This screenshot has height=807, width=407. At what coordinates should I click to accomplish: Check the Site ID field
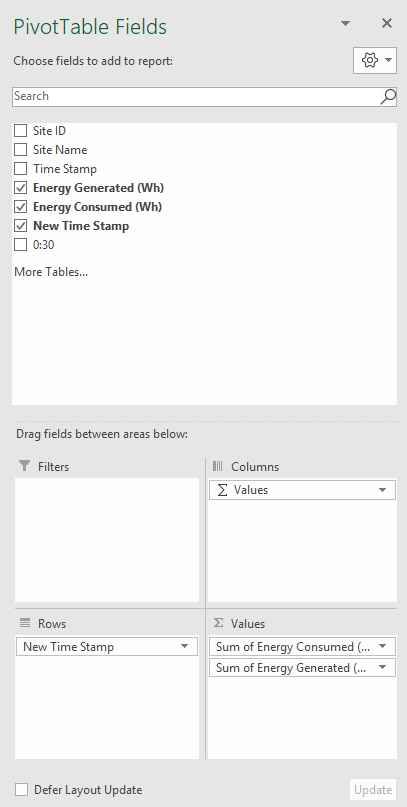21,131
